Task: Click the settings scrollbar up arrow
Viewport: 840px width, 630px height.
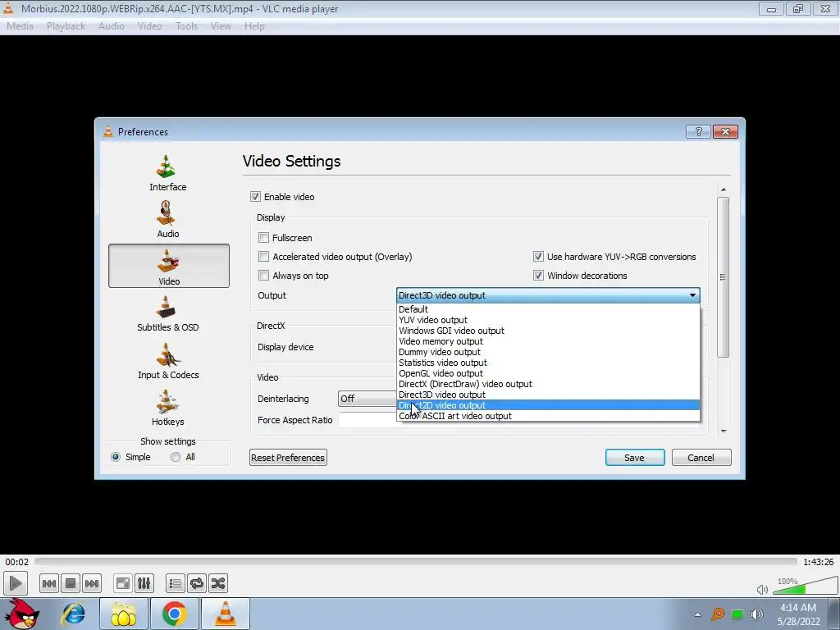Action: [724, 189]
